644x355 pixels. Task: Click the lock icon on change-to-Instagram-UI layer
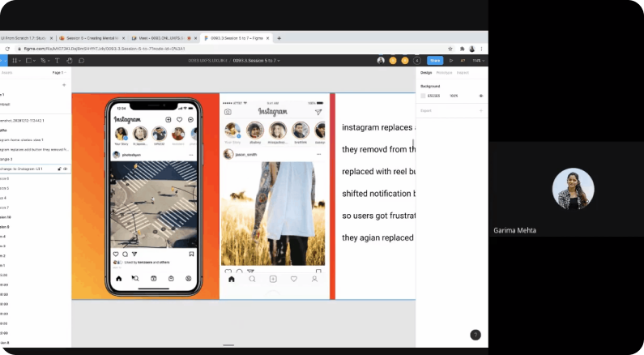pos(60,169)
